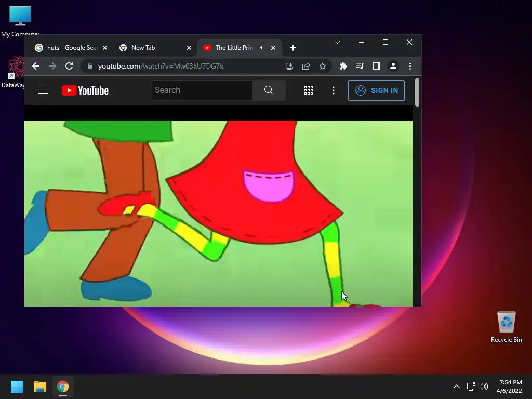Open a new tab with plus button
The image size is (532, 399).
click(293, 48)
